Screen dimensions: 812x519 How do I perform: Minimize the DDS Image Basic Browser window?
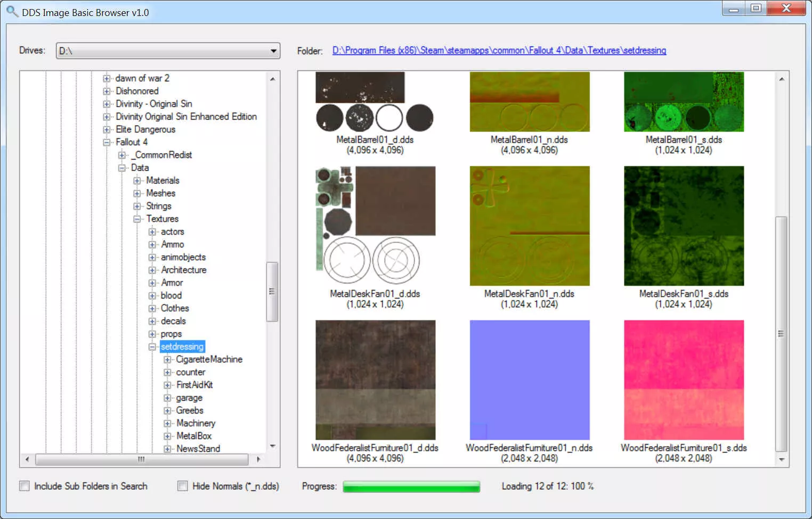734,9
